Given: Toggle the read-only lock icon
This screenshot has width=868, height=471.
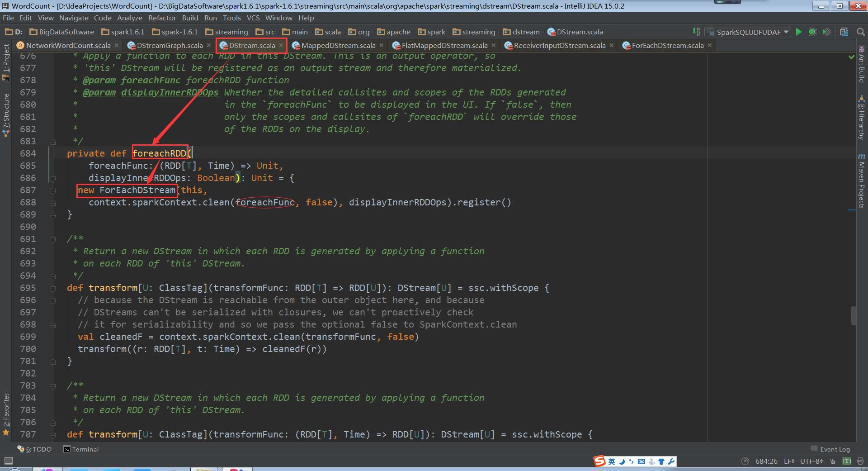Looking at the screenshot, I should tap(833, 461).
